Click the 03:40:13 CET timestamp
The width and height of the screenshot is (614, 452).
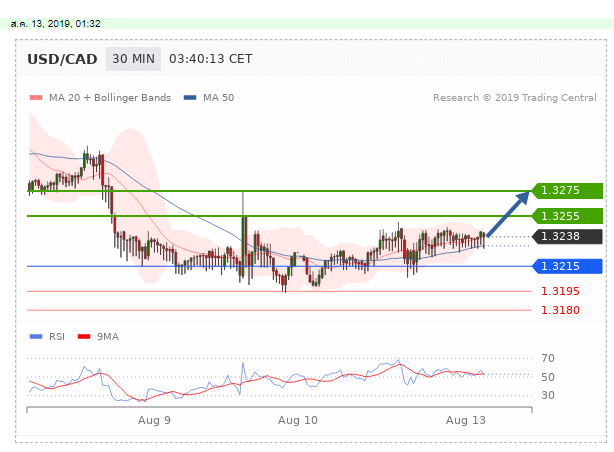211,59
